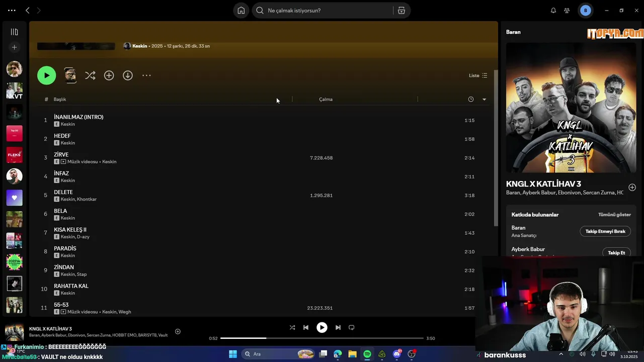This screenshot has height=362, width=644.
Task: Open Liked Songs heart playlist in sidebar
Action: pos(14,198)
